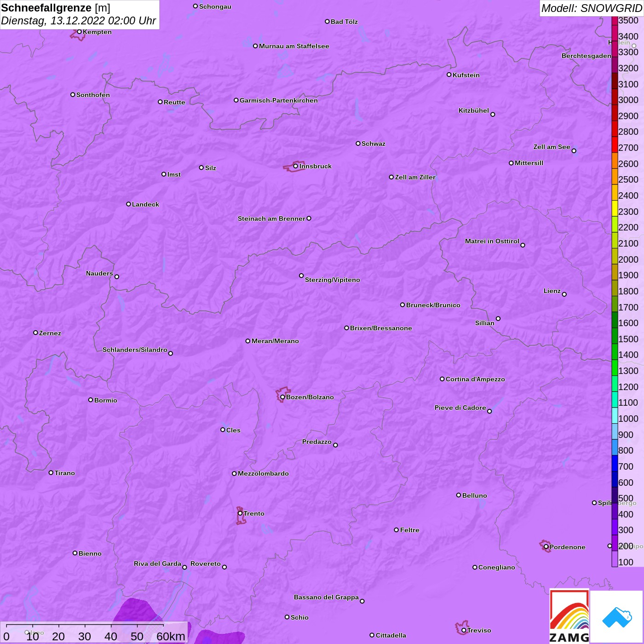Click the Sillian location dot
This screenshot has height=644, width=644.
pos(498,318)
